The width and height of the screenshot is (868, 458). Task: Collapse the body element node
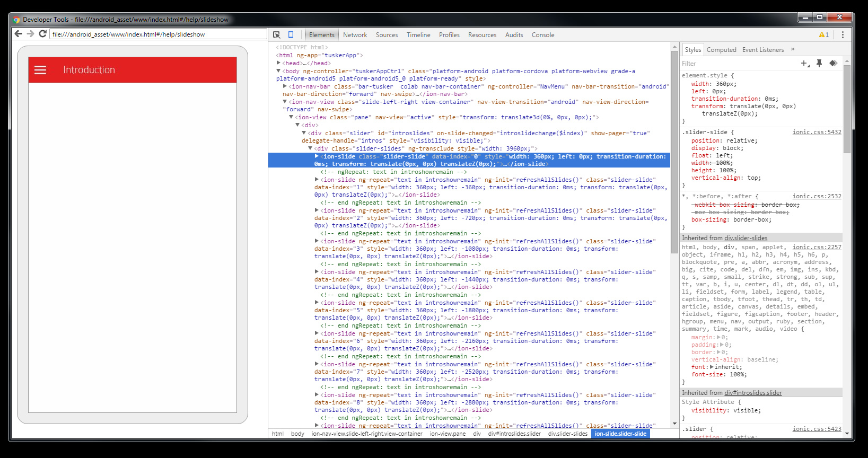tap(278, 71)
